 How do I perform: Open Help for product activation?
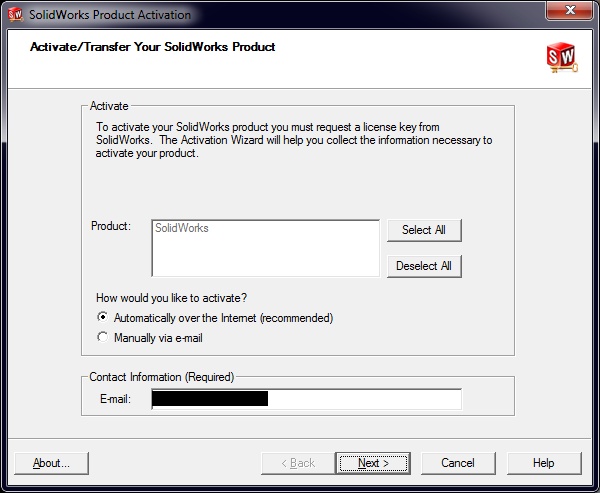pos(544,463)
